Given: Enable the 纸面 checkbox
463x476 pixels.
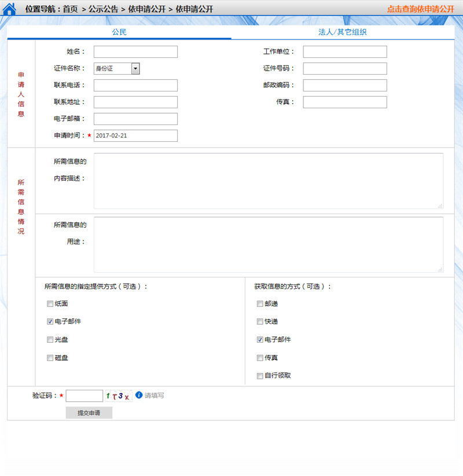Looking at the screenshot, I should click(x=50, y=304).
